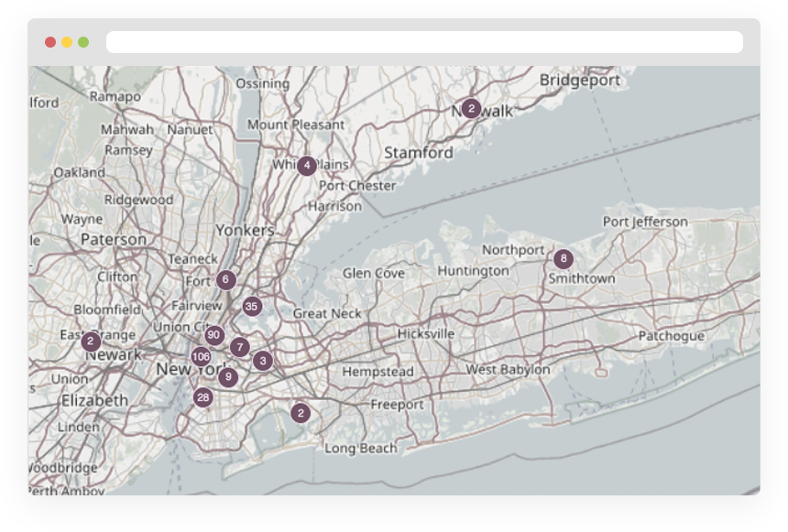Select the 90 cluster near Union City

tap(213, 335)
